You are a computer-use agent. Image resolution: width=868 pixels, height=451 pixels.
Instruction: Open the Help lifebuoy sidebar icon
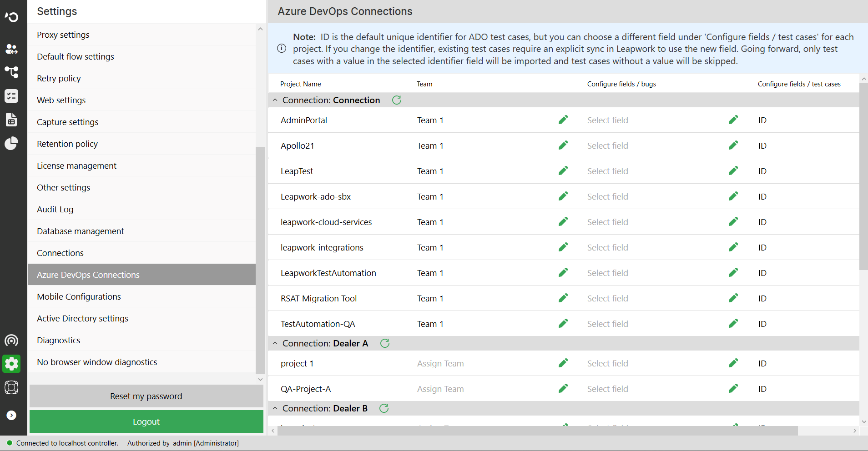11,387
